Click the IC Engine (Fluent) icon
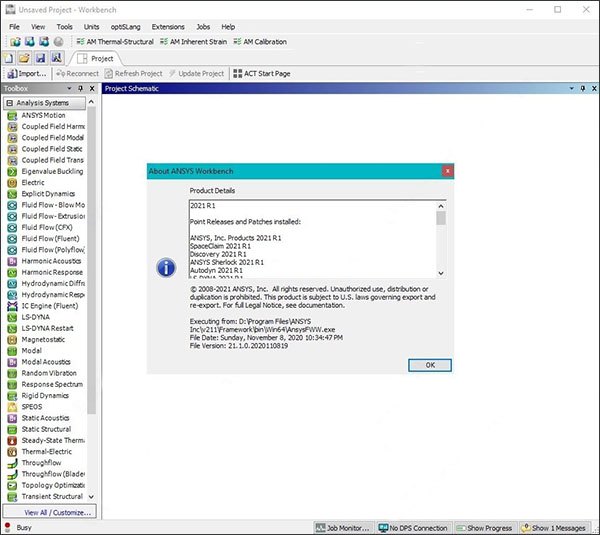The height and width of the screenshot is (535, 600). tap(12, 306)
